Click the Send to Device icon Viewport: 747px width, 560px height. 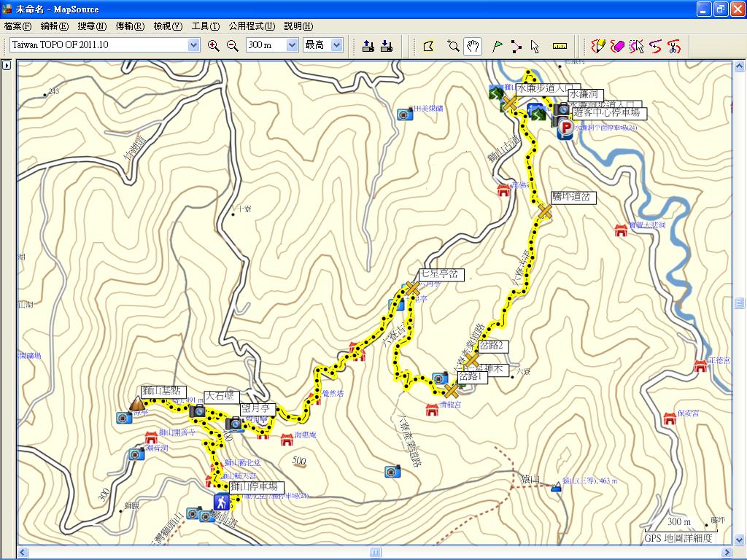coord(368,46)
